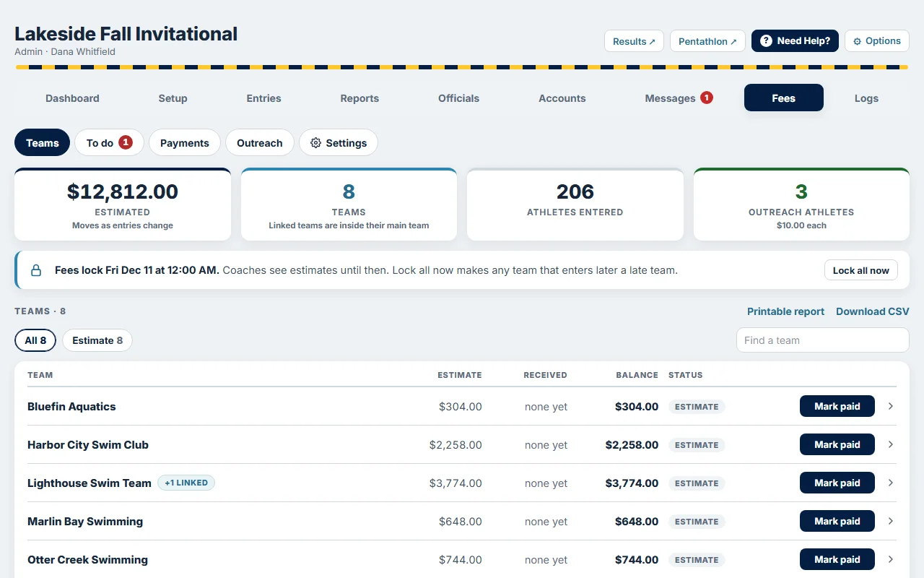The width and height of the screenshot is (924, 578).
Task: Click the Need Help? button
Action: point(795,41)
